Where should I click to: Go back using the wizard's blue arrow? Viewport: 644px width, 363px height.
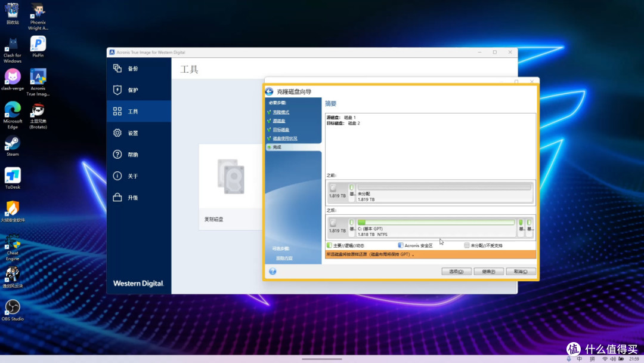pos(269,91)
